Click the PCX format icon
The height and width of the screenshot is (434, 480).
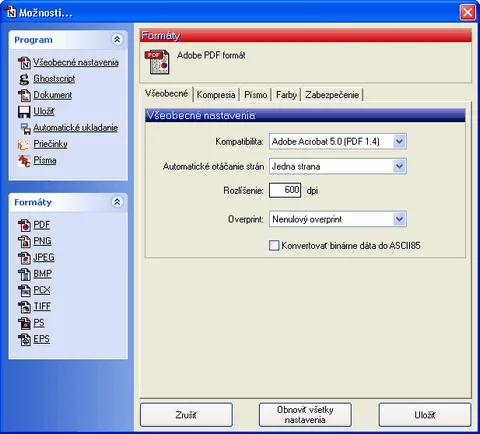24,290
